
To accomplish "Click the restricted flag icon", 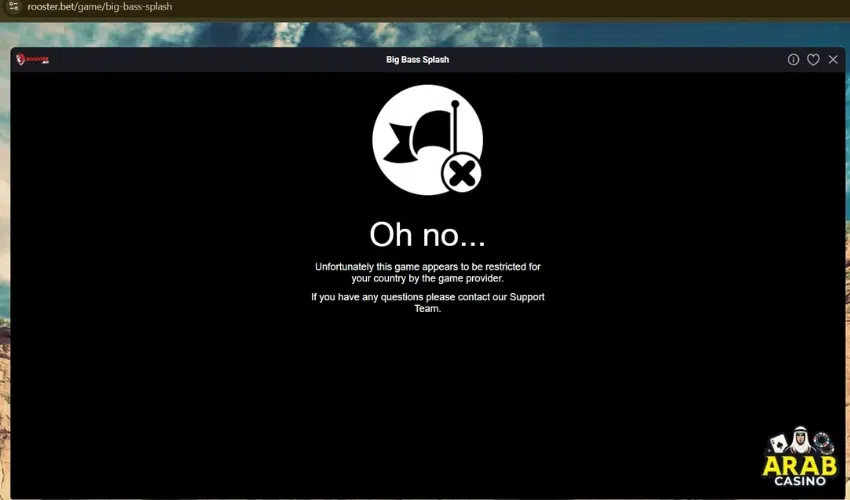I will point(428,140).
